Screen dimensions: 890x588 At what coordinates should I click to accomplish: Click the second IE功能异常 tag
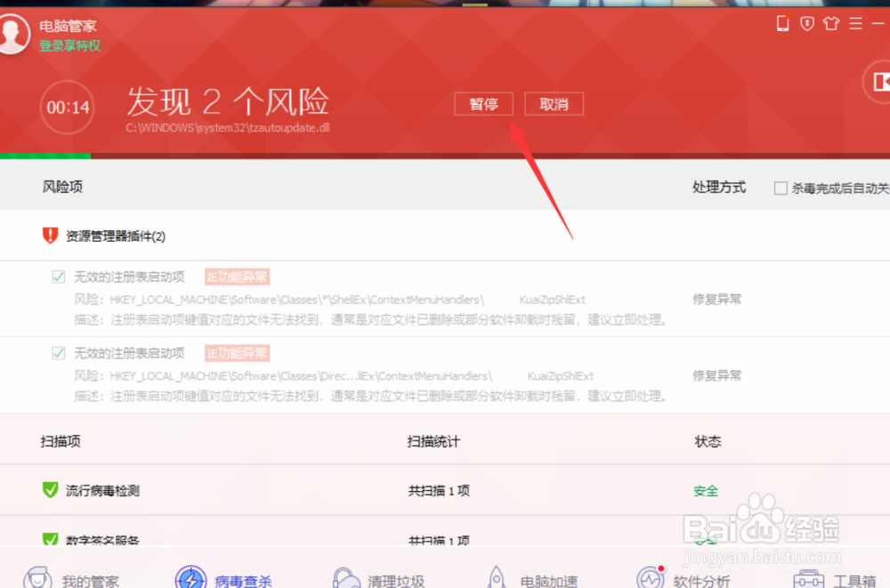click(x=238, y=353)
